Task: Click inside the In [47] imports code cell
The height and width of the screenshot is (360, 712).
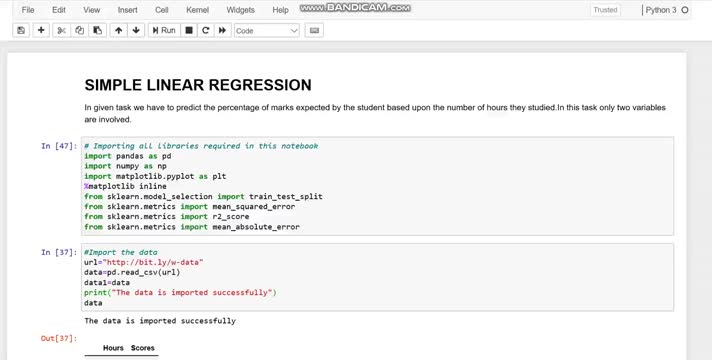Action: (377, 186)
